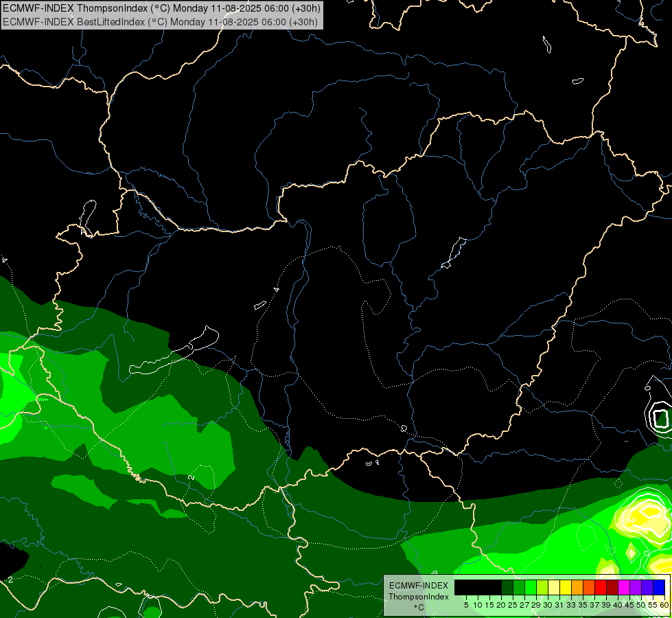Viewport: 672px width, 618px height.
Task: Select the dark green legend swatch for 20 to 25
Action: pos(507,587)
